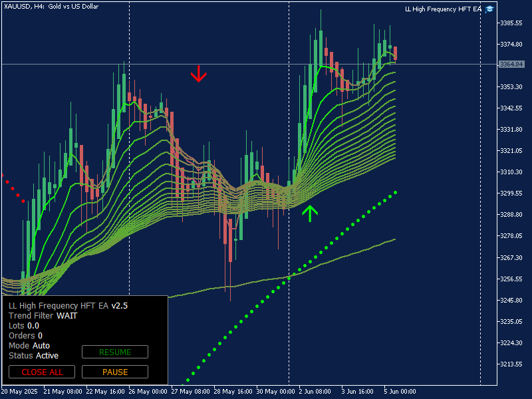Click the red down arrow signal
This screenshot has height=399, width=532.
click(x=198, y=74)
